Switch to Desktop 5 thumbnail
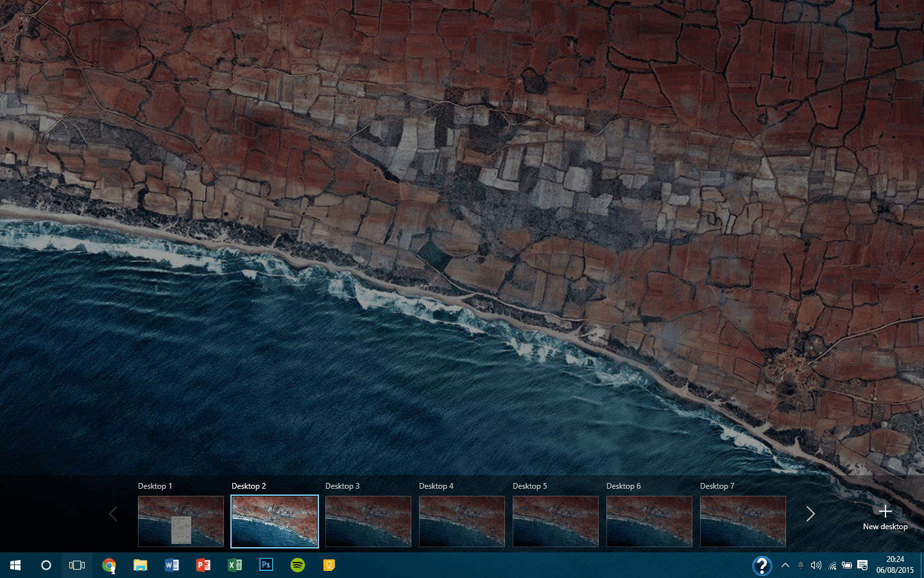 pos(556,521)
